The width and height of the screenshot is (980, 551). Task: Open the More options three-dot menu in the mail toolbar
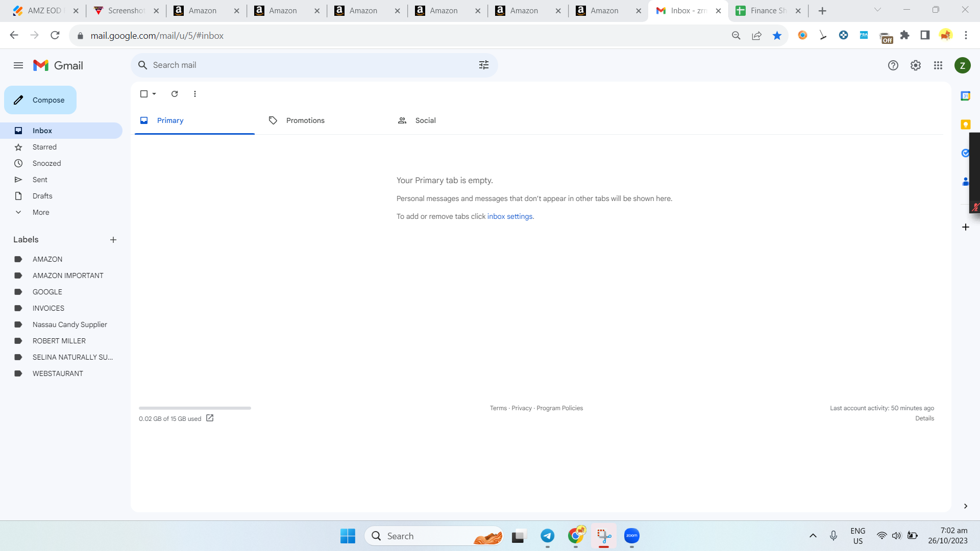point(195,94)
